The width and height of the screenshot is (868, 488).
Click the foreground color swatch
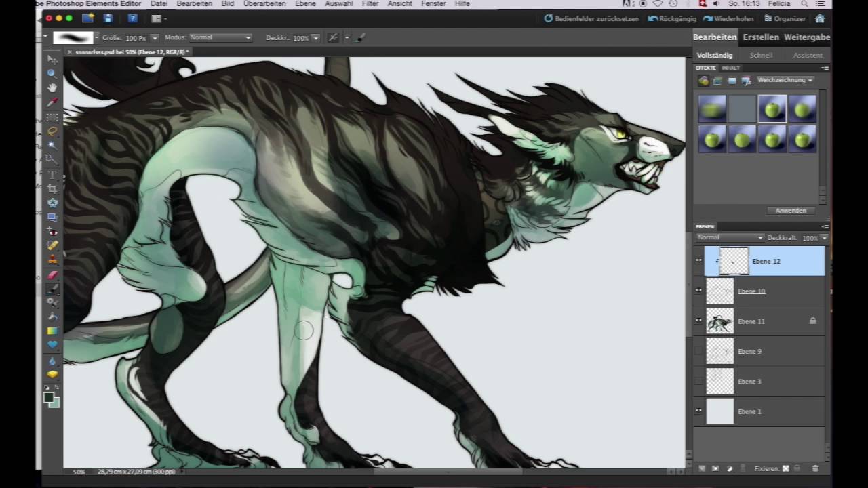[50, 398]
